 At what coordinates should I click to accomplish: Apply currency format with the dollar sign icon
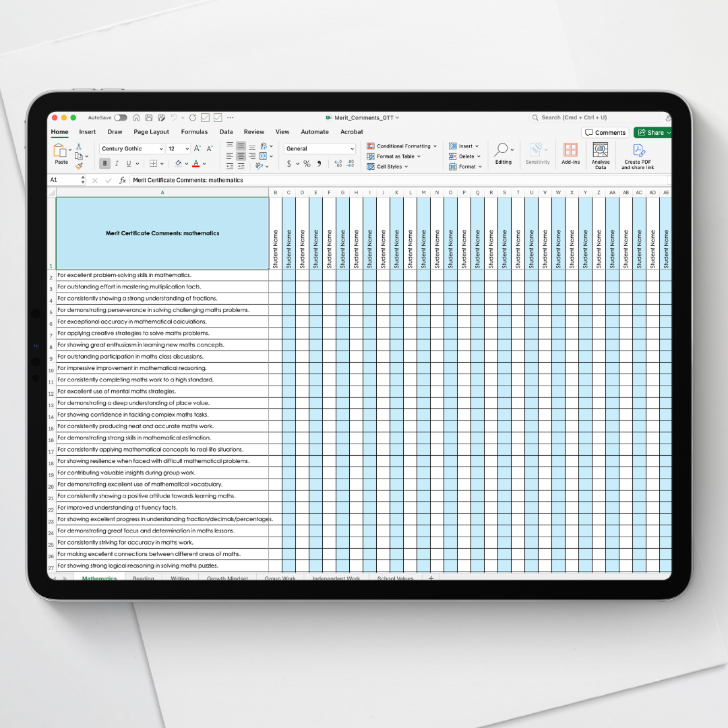click(x=289, y=164)
